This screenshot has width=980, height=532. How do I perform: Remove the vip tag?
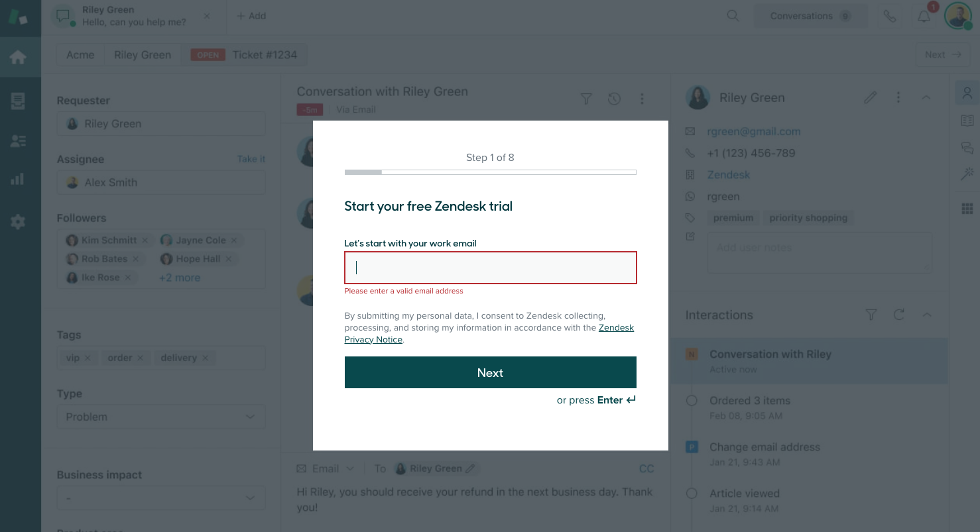tap(88, 358)
